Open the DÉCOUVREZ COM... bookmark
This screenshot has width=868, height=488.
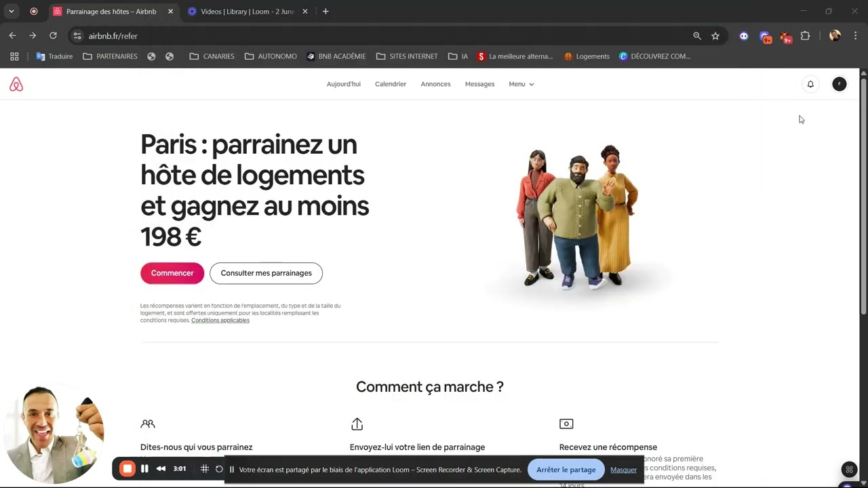pyautogui.click(x=654, y=56)
